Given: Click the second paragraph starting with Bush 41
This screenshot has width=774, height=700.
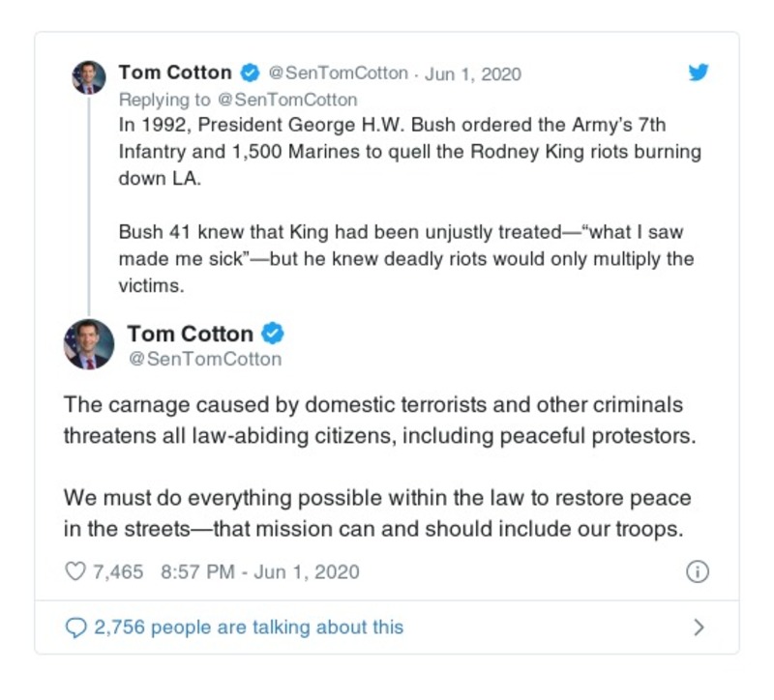Looking at the screenshot, I should 406,259.
